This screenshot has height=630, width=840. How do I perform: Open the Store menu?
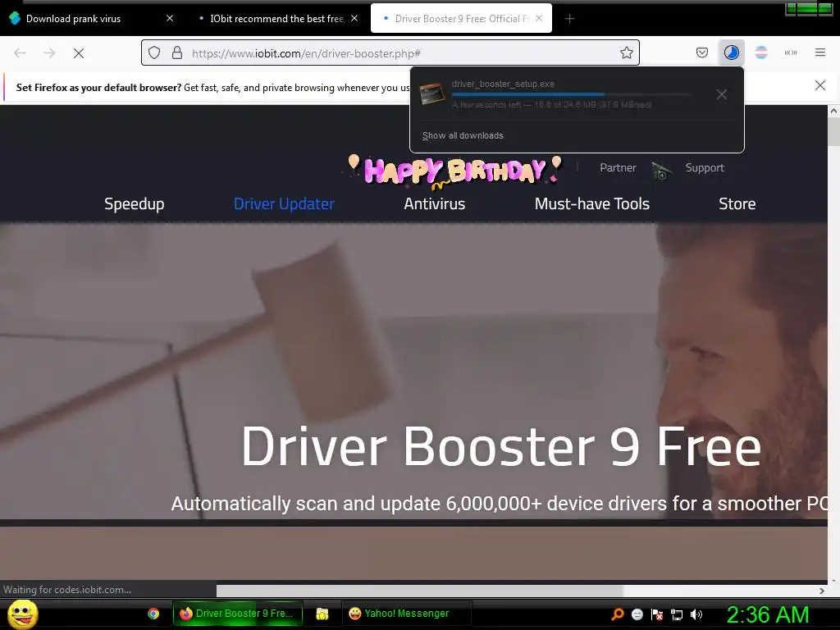click(x=737, y=204)
